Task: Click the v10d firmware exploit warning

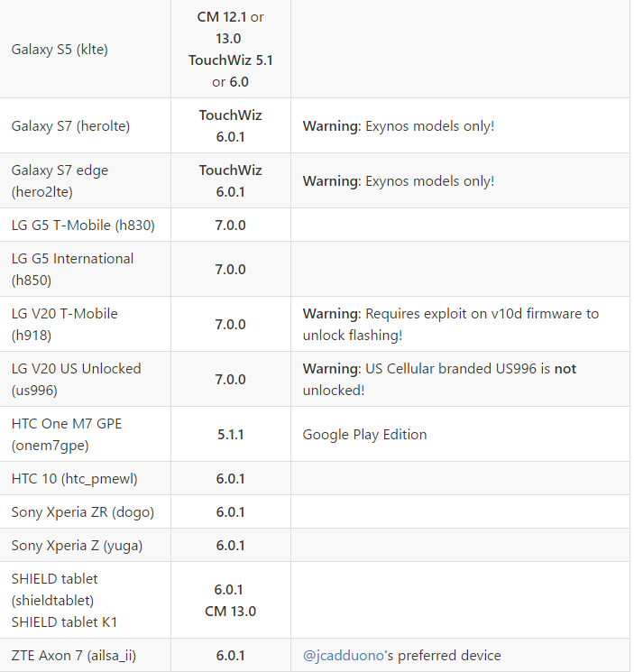Action: pos(450,325)
